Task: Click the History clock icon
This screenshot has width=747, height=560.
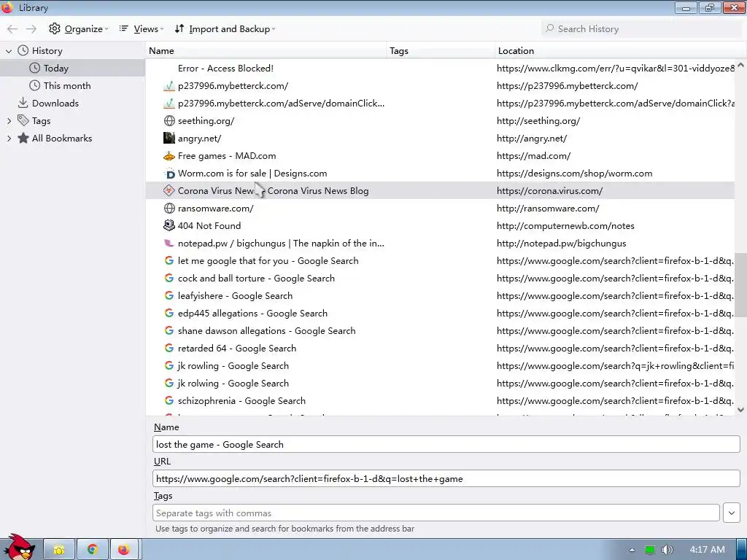Action: pyautogui.click(x=23, y=50)
